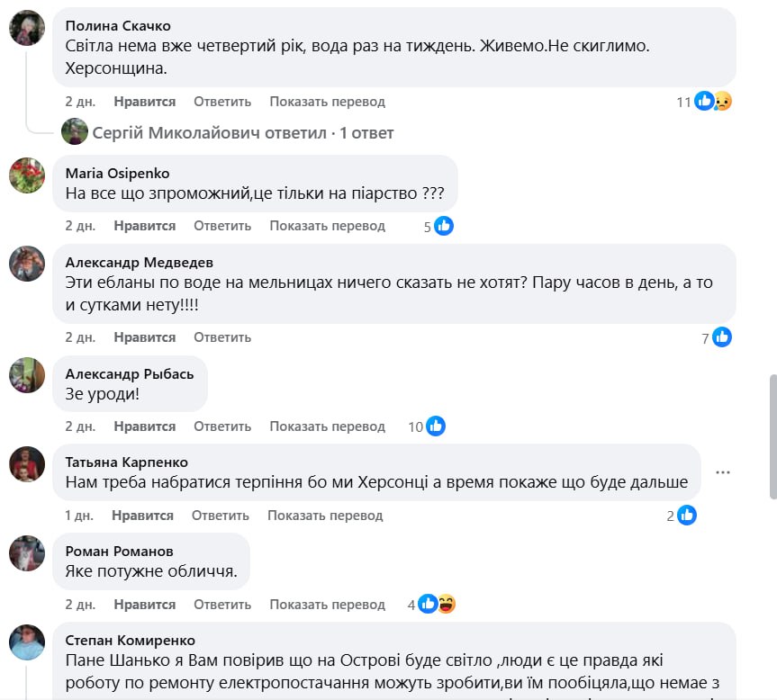Viewport: 777px width, 700px height.
Task: Click reaction icons on Полина Скачко's comment
Action: (713, 102)
